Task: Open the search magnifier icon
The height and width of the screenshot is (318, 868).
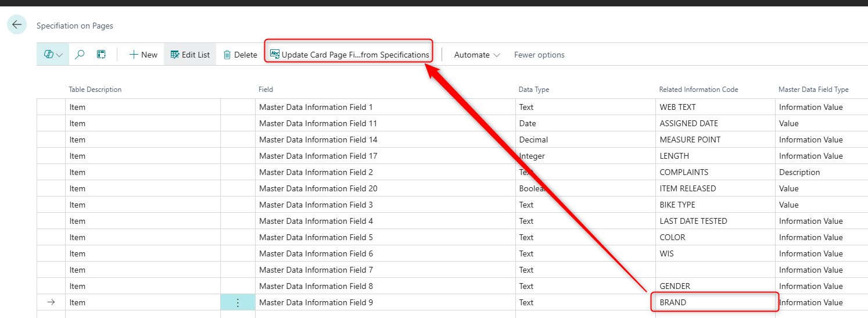Action: pyautogui.click(x=80, y=55)
